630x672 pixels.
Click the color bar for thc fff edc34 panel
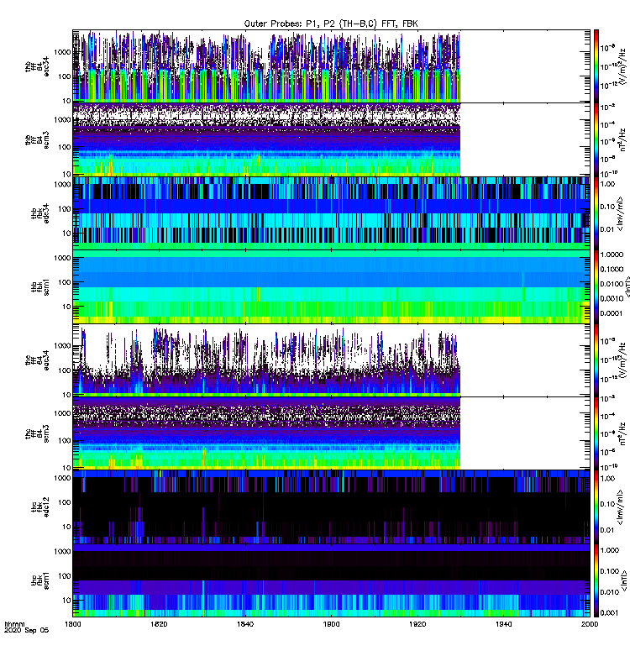pyautogui.click(x=596, y=360)
